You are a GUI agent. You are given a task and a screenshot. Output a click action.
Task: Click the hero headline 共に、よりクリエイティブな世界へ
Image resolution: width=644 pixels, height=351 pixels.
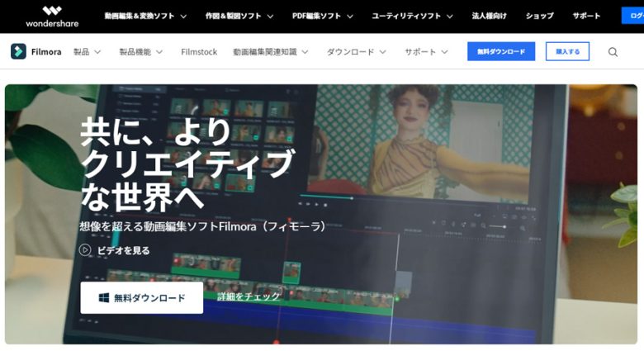coord(187,164)
